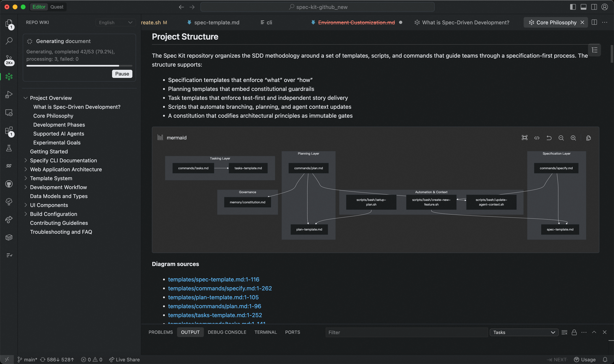Toggle the bottom panel visibility

point(583,7)
